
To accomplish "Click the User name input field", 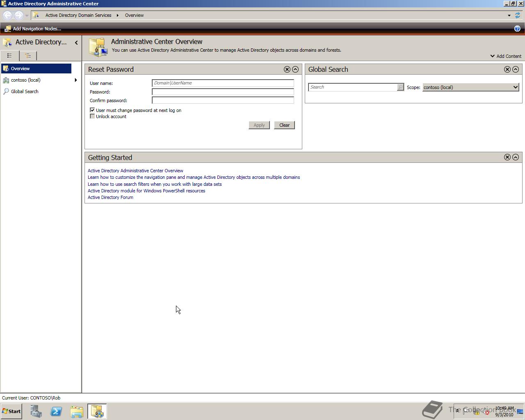I will (223, 83).
